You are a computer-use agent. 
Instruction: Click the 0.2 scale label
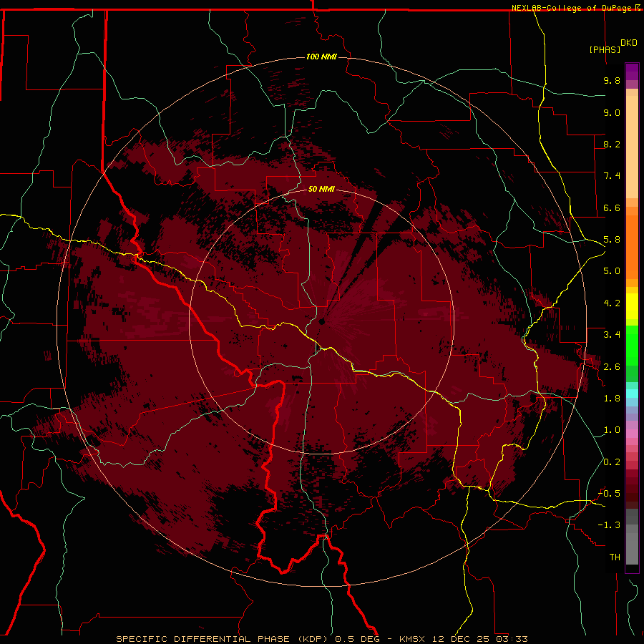click(612, 462)
